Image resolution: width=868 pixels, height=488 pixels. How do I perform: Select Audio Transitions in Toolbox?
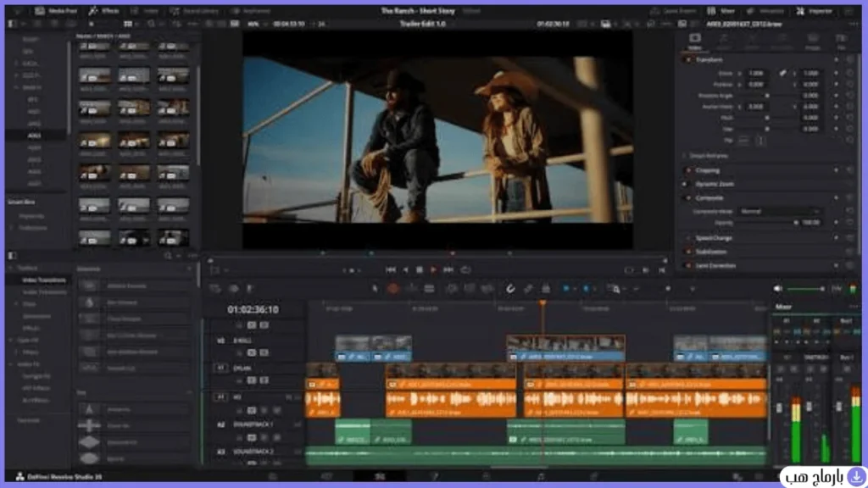tap(44, 292)
